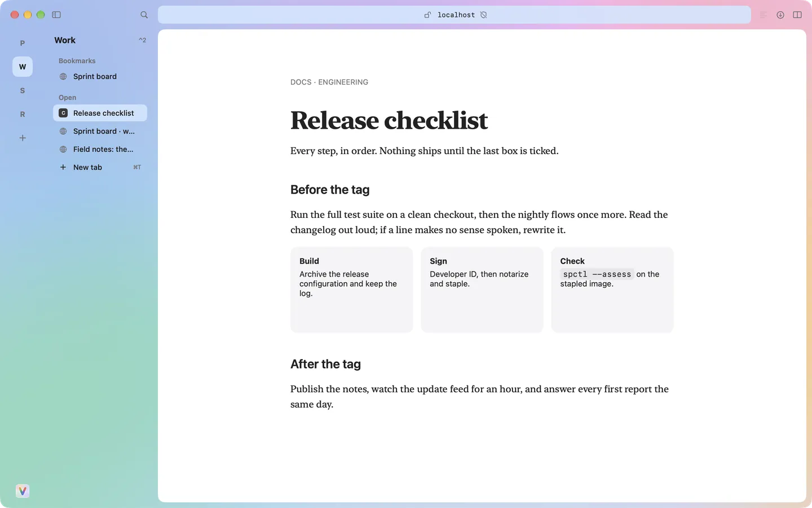812x508 pixels.
Task: Click the Bookmarks section label
Action: pos(77,60)
